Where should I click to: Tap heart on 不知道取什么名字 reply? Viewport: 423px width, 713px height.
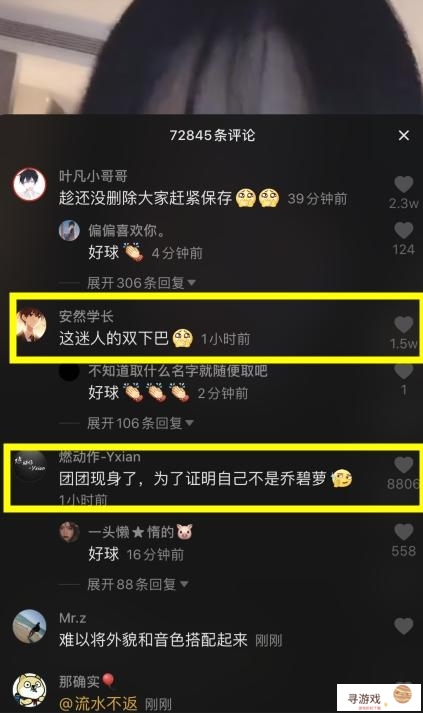click(403, 371)
